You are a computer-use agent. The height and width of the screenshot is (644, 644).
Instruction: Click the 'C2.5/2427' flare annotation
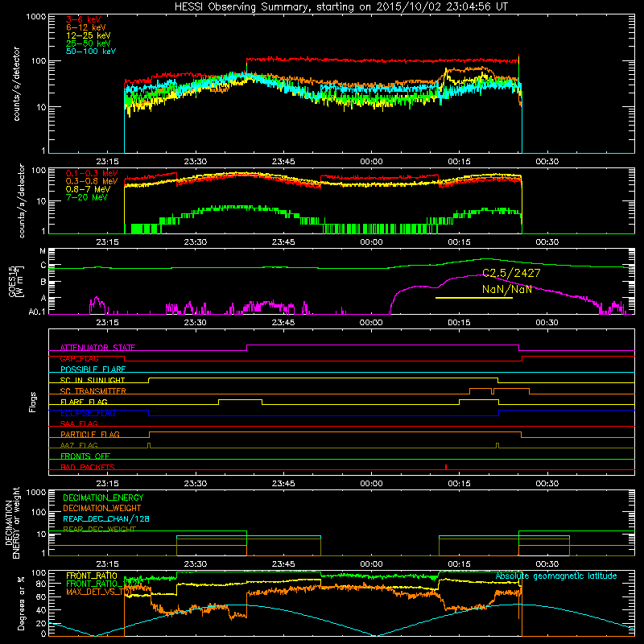(x=511, y=273)
